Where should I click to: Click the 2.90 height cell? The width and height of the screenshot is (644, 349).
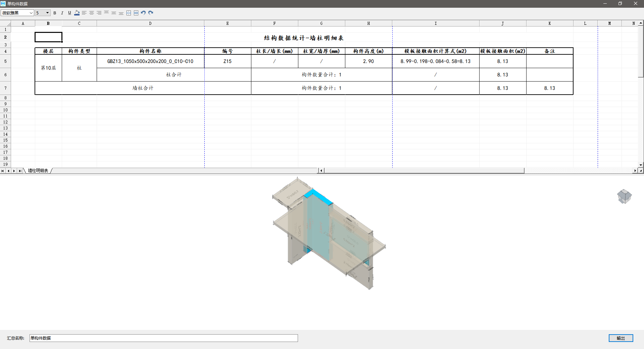(x=368, y=61)
